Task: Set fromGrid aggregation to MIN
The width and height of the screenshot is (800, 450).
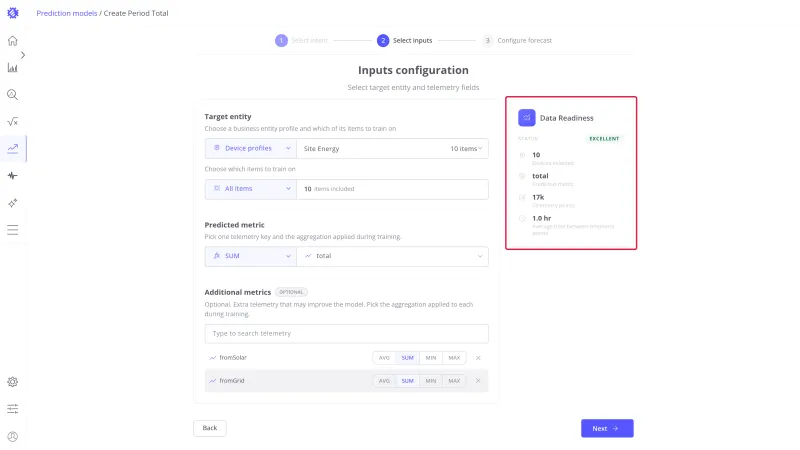Action: coord(431,381)
